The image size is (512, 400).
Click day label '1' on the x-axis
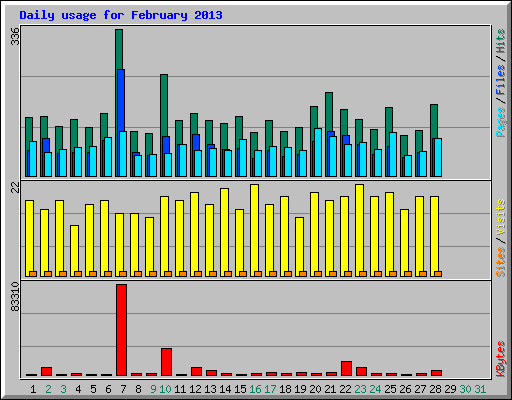33,389
